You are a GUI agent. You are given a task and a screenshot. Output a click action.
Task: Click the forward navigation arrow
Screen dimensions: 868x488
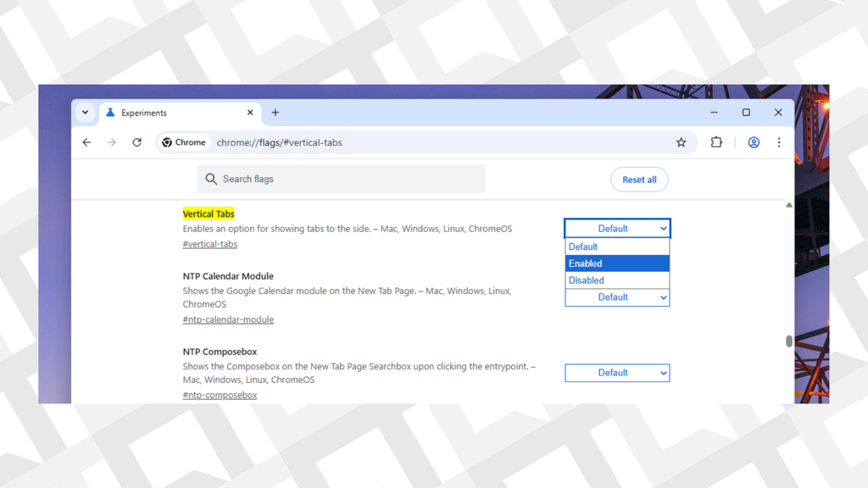(x=111, y=142)
